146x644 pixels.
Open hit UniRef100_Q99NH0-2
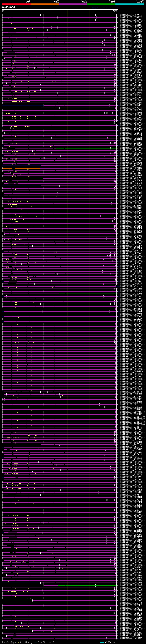[132, 372]
